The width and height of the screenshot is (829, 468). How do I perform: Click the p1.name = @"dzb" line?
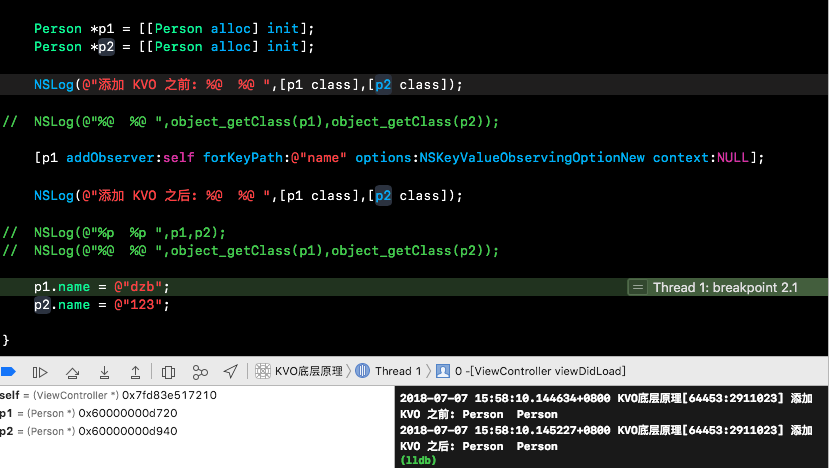click(102, 287)
